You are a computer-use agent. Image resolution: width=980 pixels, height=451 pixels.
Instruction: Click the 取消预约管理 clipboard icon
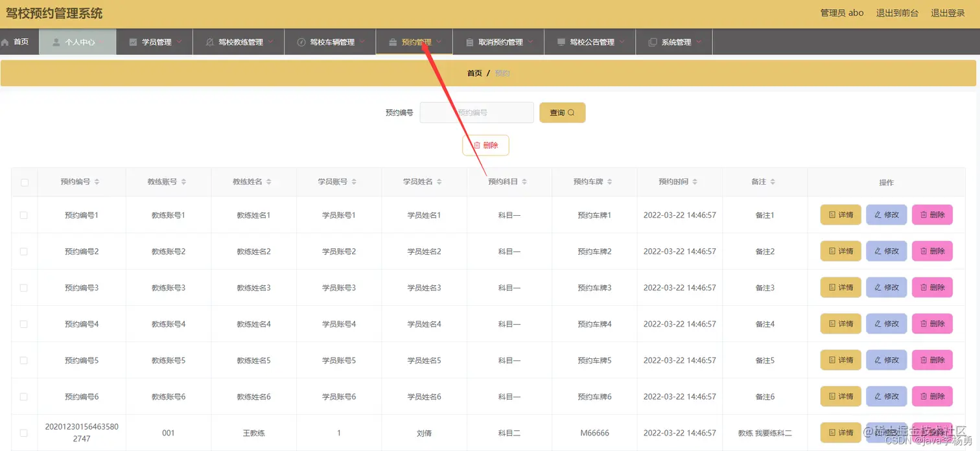click(470, 42)
